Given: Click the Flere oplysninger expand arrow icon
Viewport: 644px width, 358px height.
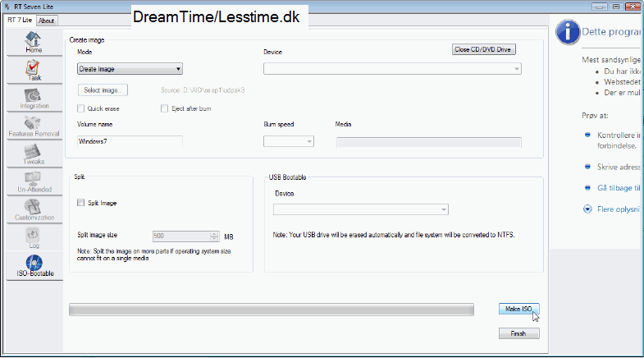Looking at the screenshot, I should 587,209.
